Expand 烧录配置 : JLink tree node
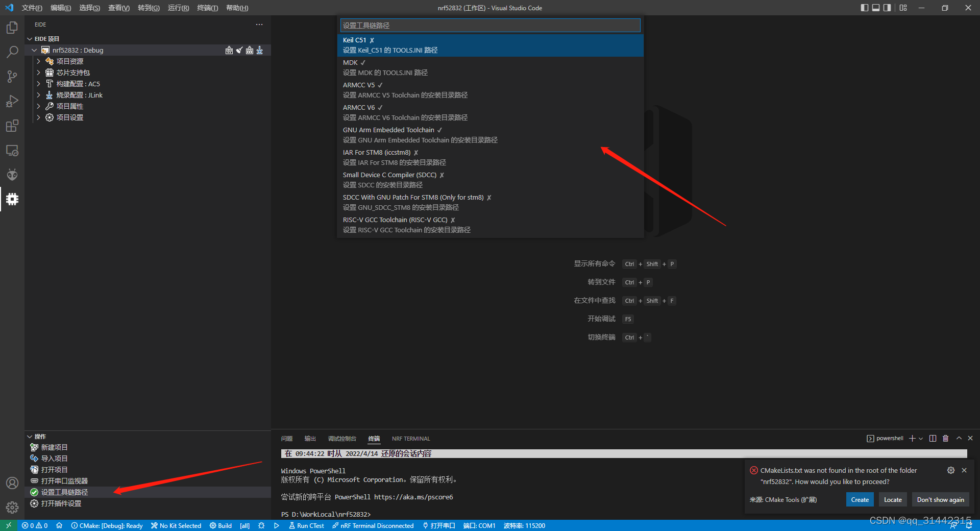Image resolution: width=980 pixels, height=531 pixels. [x=38, y=95]
